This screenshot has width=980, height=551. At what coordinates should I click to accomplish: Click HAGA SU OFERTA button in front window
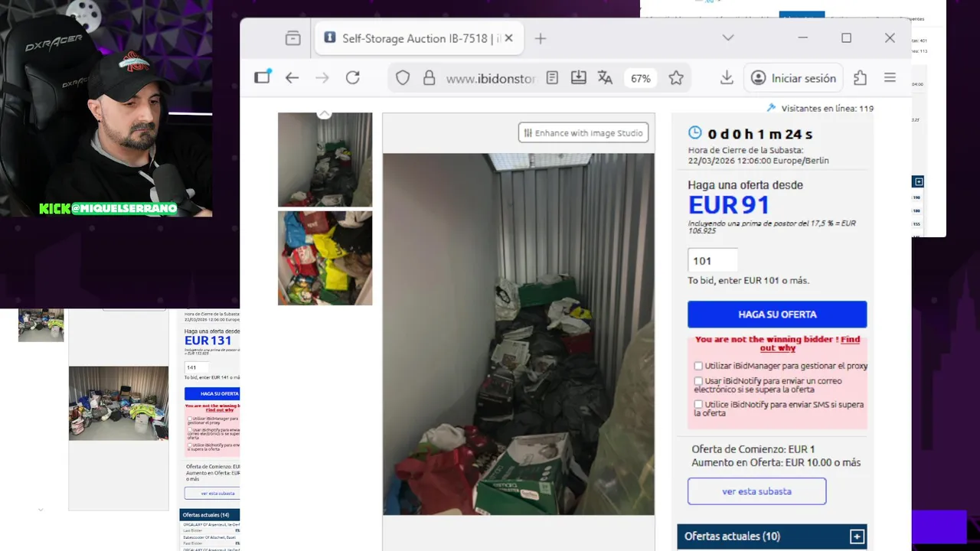click(x=777, y=315)
